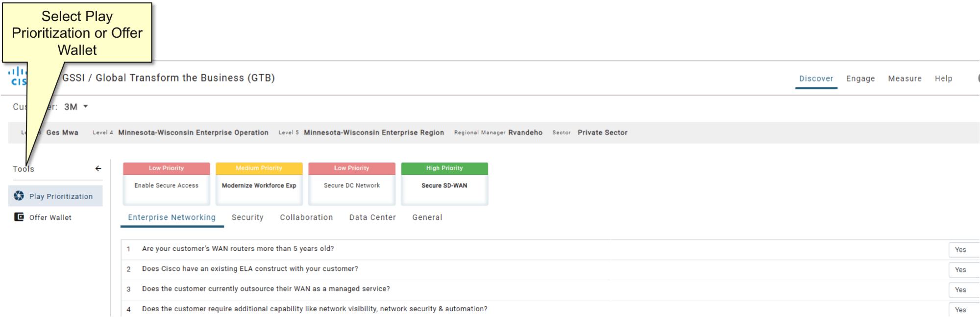Image resolution: width=980 pixels, height=317 pixels.
Task: Click 'Private Sector' value
Action: pyautogui.click(x=602, y=132)
